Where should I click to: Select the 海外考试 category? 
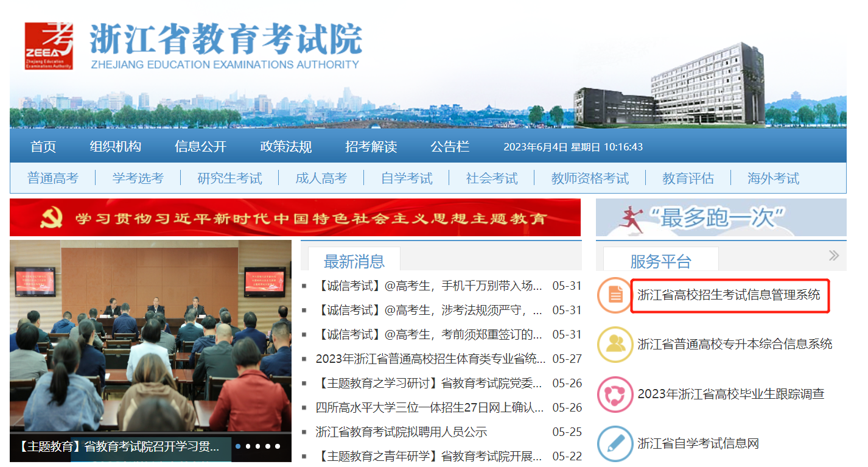coord(774,178)
